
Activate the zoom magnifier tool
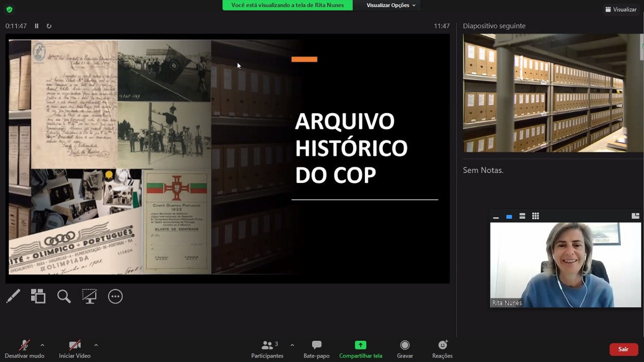pyautogui.click(x=64, y=296)
